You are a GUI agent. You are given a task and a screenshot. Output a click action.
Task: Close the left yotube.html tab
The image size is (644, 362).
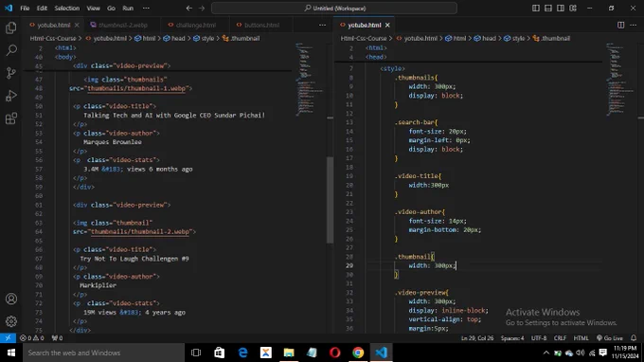tap(77, 25)
